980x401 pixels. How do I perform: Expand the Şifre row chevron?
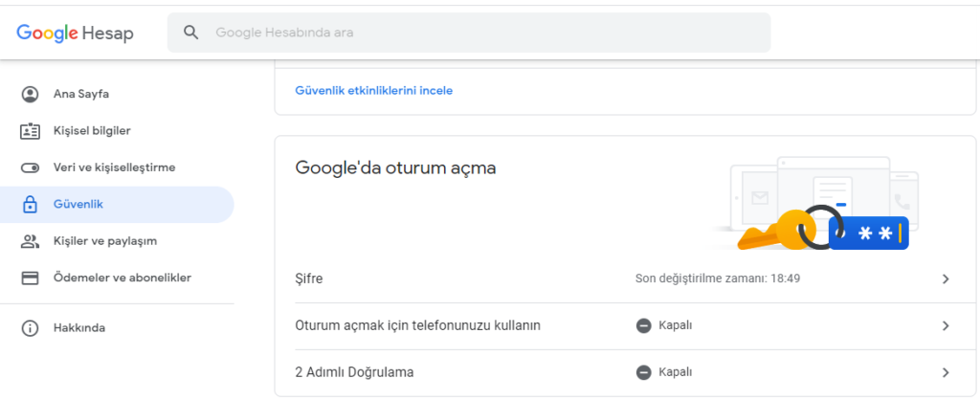pyautogui.click(x=946, y=279)
